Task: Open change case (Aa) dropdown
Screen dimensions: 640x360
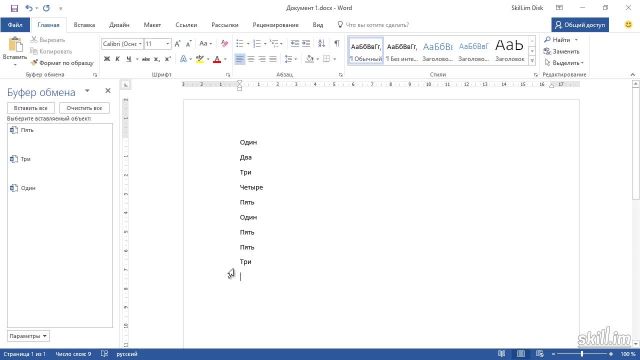Action: 205,44
